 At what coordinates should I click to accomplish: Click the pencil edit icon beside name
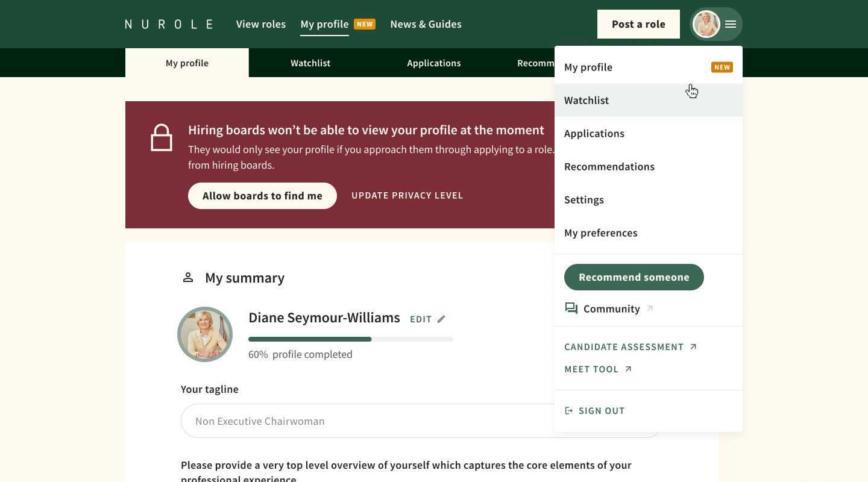click(441, 319)
